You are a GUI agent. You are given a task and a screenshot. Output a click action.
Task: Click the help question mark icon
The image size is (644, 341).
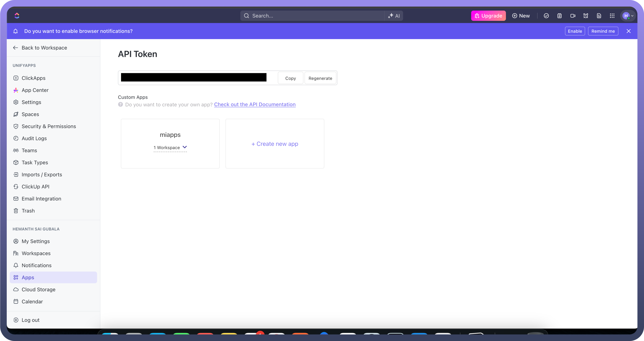[x=121, y=104]
